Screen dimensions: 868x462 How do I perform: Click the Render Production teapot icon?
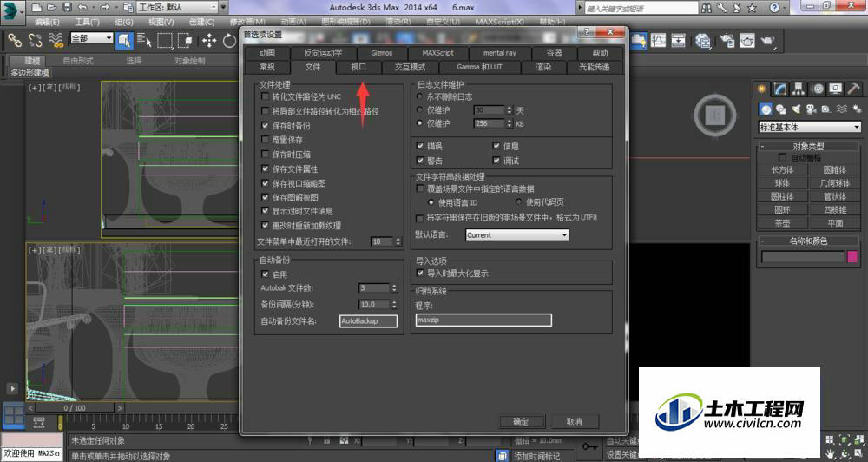[x=768, y=41]
